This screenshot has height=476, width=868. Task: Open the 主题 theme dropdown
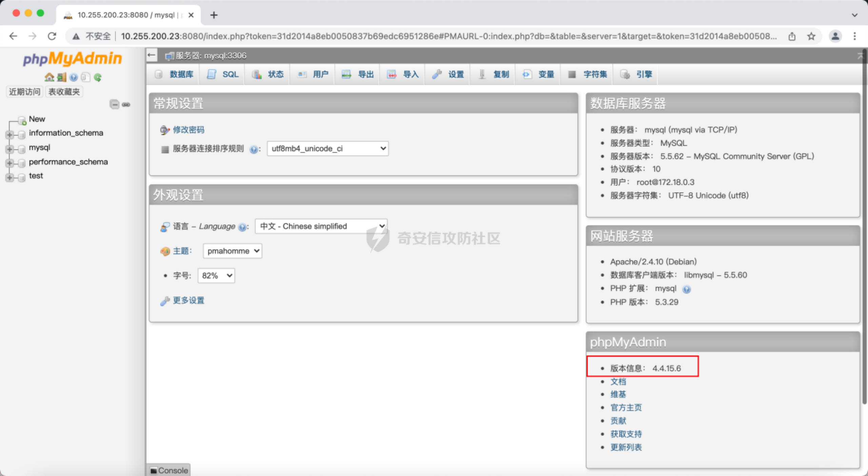tap(233, 251)
